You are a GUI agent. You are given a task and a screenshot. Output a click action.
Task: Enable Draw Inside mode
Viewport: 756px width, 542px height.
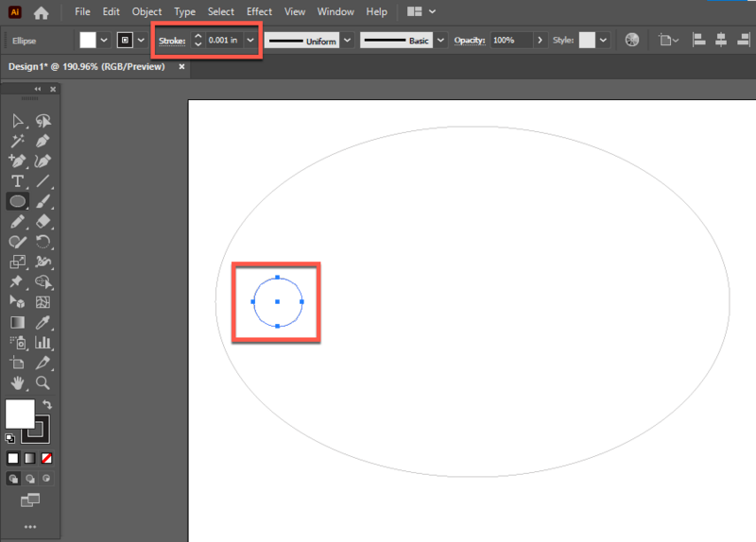tap(46, 479)
